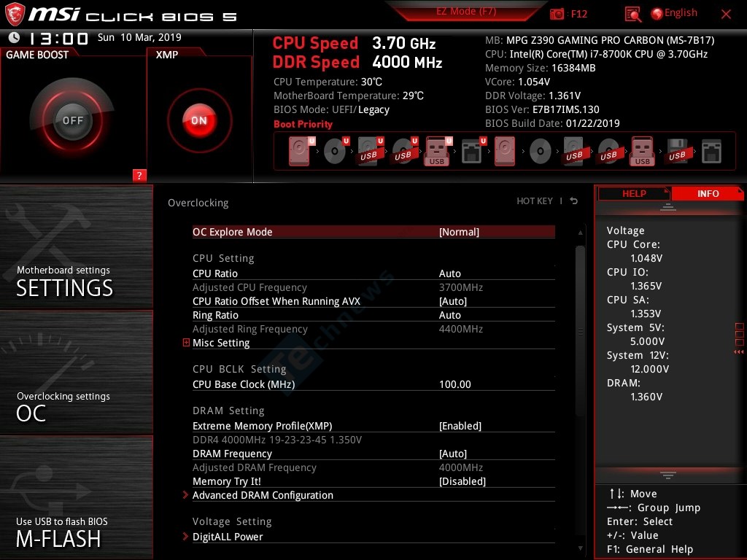This screenshot has height=560, width=747.
Task: Open Advanced DRAM Configuration submenu
Action: point(263,495)
